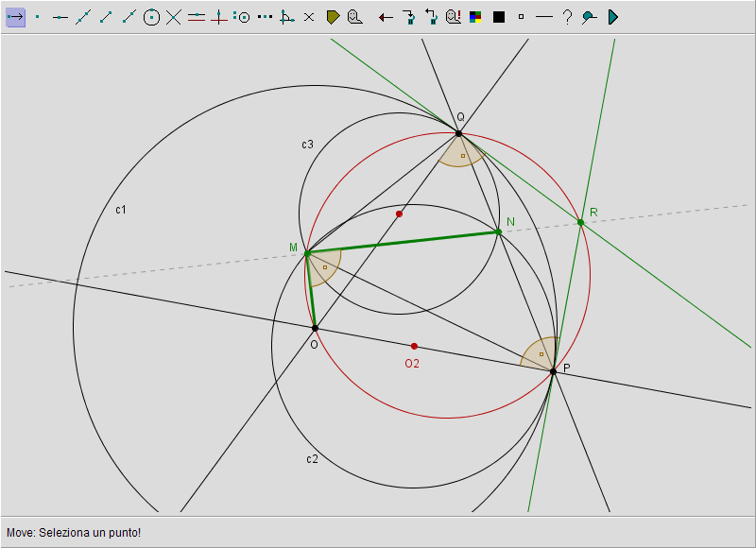Open the black default color square
Screen dimensions: 756x548
click(x=499, y=17)
